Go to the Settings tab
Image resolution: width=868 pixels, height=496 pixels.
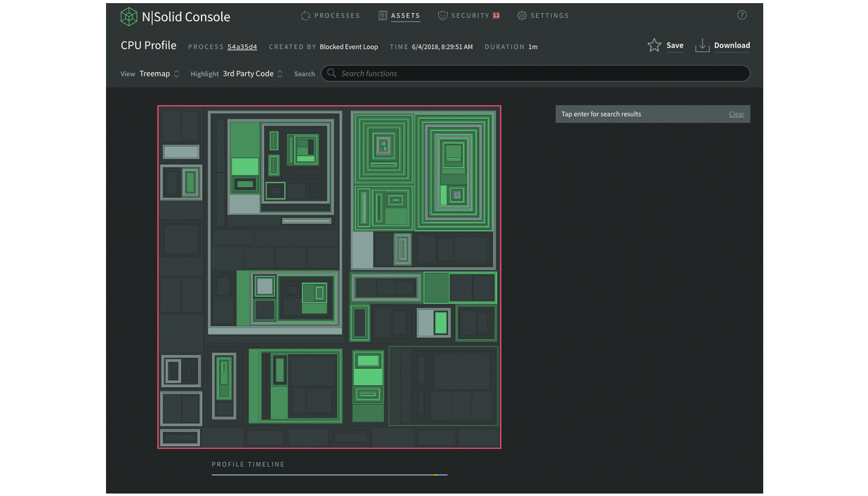tap(549, 15)
